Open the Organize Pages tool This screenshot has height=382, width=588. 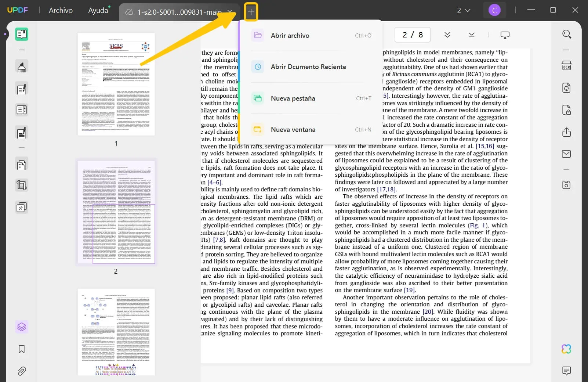click(22, 165)
